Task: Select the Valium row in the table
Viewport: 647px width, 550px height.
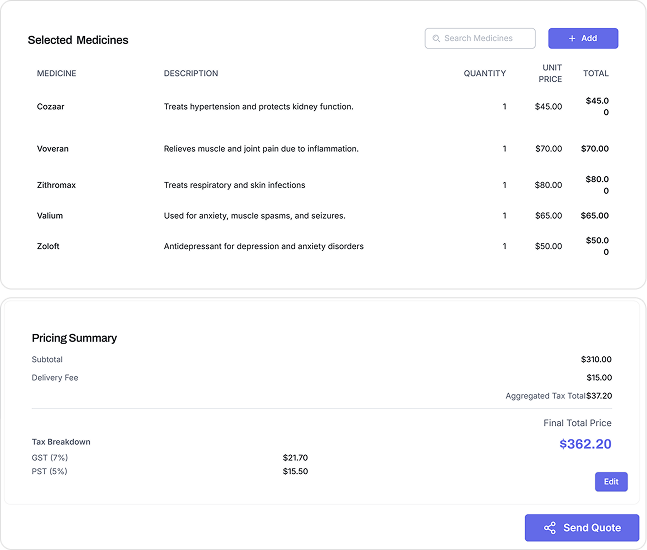Action: coord(50,216)
